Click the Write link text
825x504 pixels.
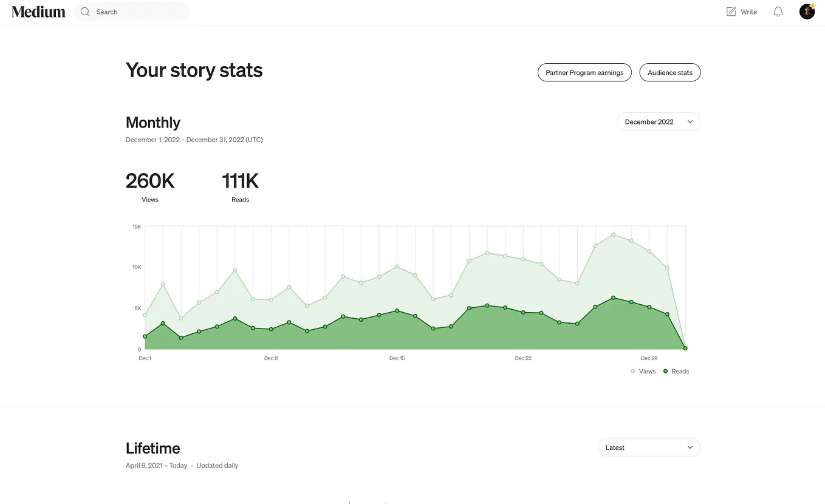pyautogui.click(x=748, y=12)
